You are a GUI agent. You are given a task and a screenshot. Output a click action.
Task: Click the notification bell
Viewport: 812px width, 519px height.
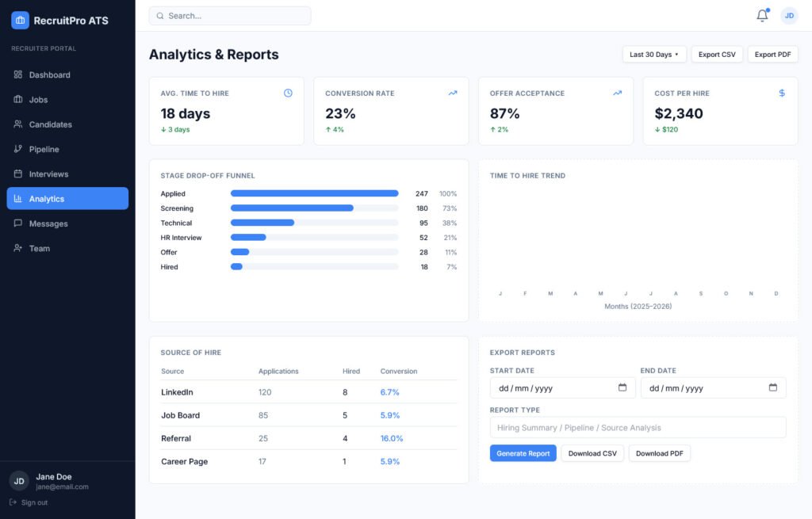760,14
